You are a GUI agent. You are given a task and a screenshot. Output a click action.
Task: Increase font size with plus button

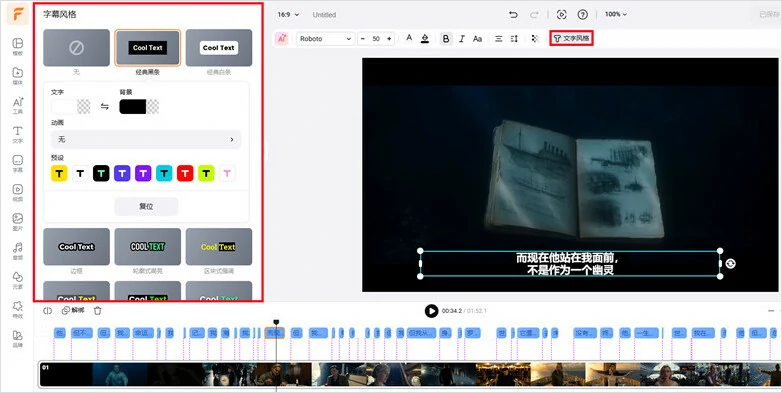pos(389,38)
